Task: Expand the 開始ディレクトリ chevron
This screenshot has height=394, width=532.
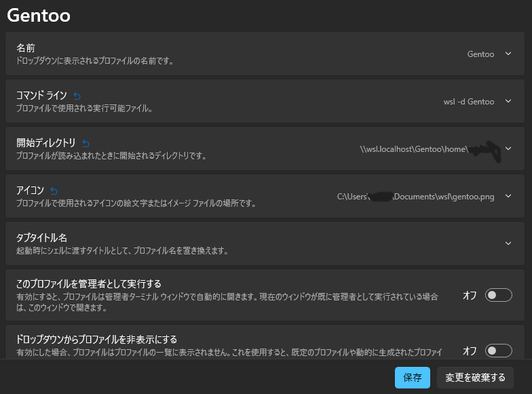Action: point(508,149)
